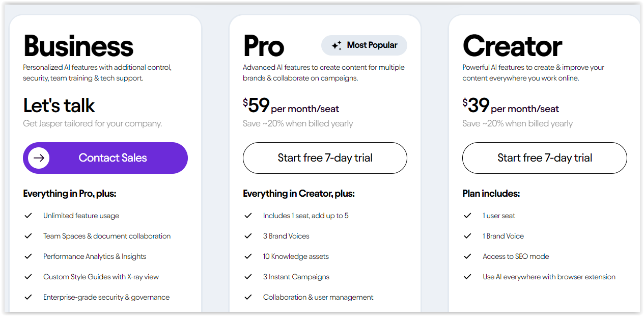Click the arrow icon in Contact Sales
This screenshot has width=644, height=316.
[39, 158]
